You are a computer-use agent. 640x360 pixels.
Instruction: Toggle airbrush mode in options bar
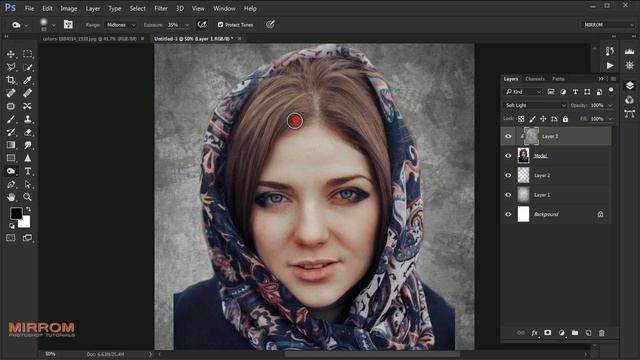[202, 25]
